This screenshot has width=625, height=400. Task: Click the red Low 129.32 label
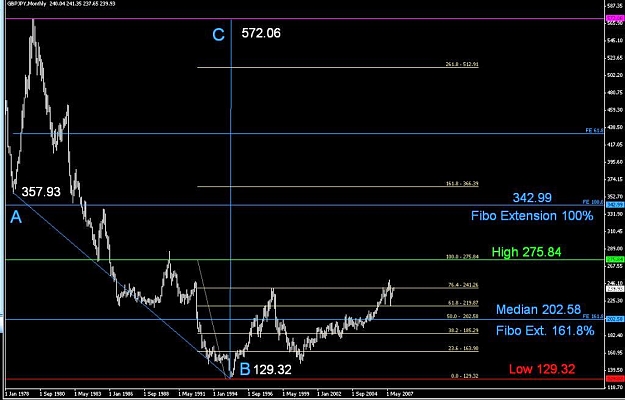pyautogui.click(x=542, y=369)
